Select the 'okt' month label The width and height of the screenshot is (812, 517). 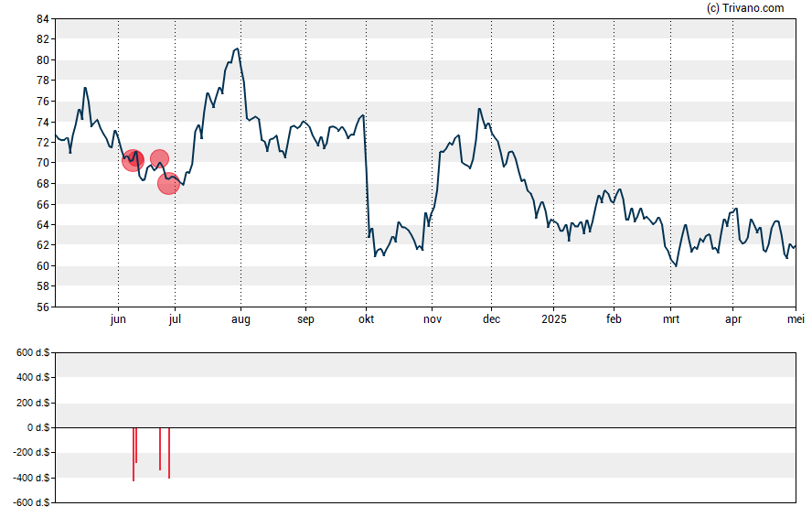pyautogui.click(x=366, y=319)
